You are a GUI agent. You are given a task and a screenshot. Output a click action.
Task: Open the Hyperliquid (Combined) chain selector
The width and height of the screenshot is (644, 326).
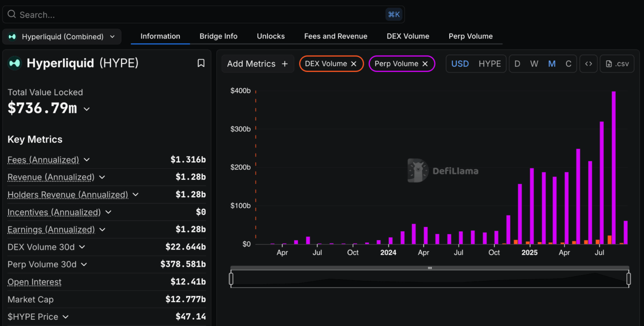61,36
